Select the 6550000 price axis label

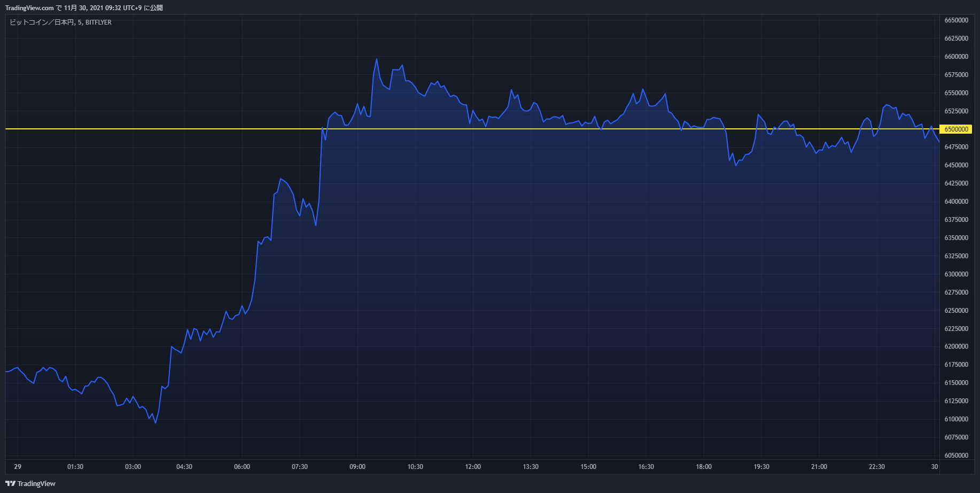956,93
